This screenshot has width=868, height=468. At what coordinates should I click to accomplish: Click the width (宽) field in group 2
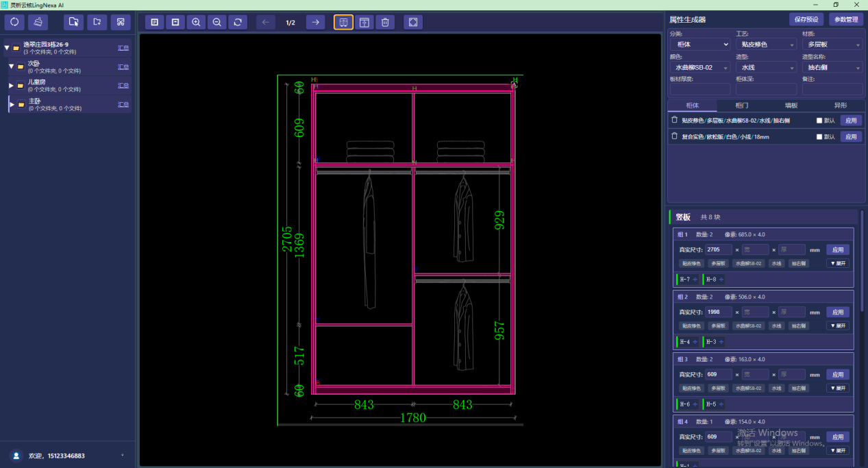(x=756, y=312)
